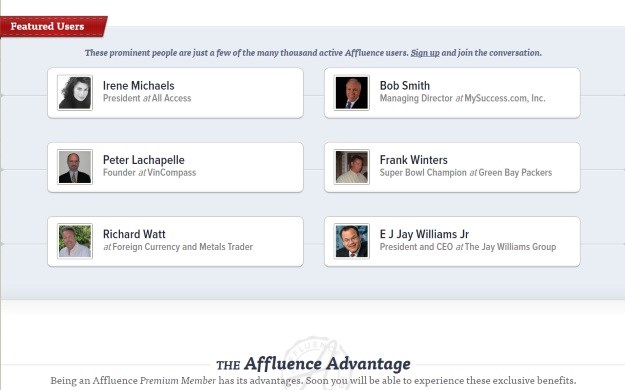Open the Richard Watt name link

[134, 234]
